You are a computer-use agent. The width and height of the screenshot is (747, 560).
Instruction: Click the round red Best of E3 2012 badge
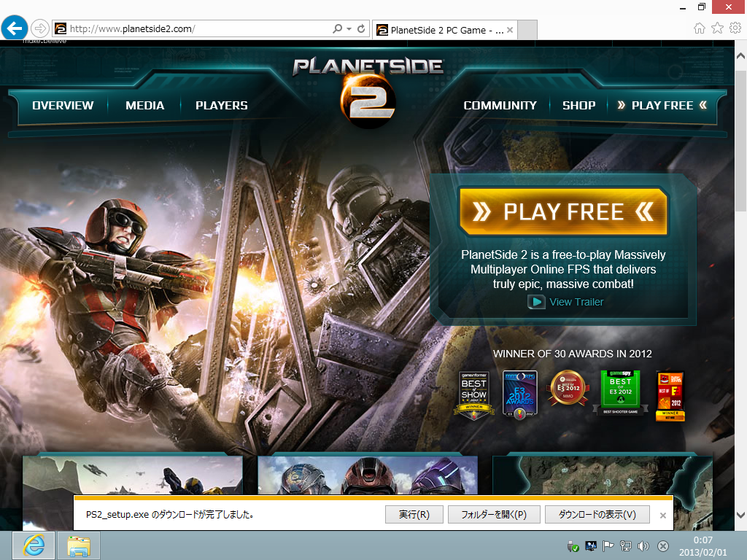coord(568,388)
